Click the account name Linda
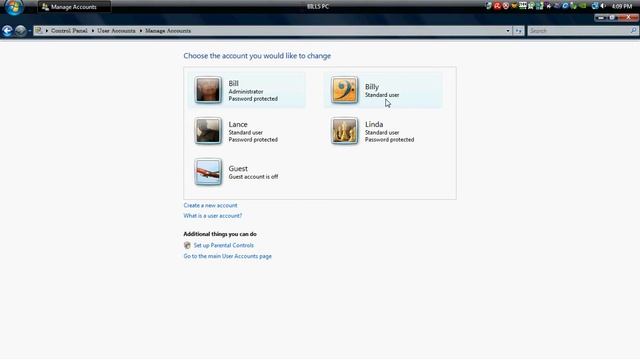This screenshot has width=640, height=360. click(x=374, y=124)
